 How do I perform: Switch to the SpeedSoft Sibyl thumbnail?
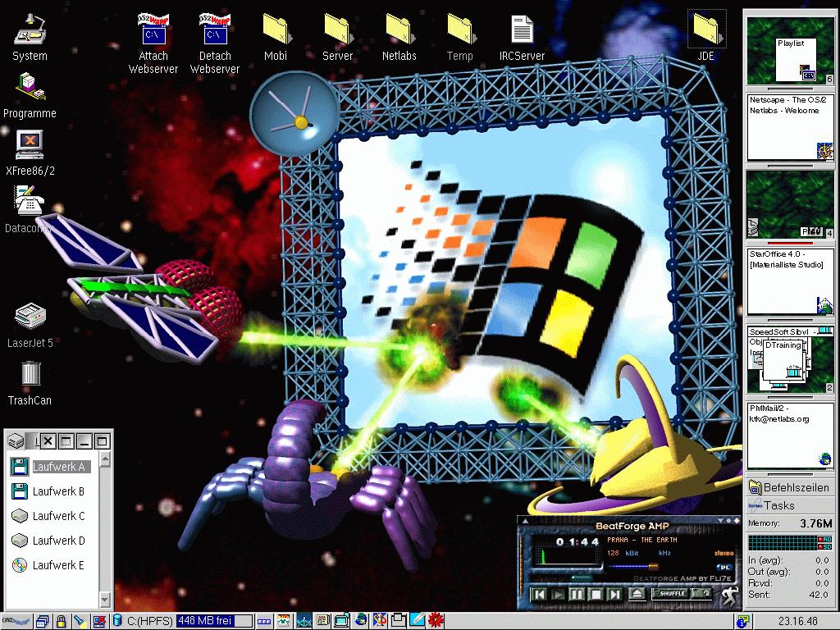click(790, 358)
